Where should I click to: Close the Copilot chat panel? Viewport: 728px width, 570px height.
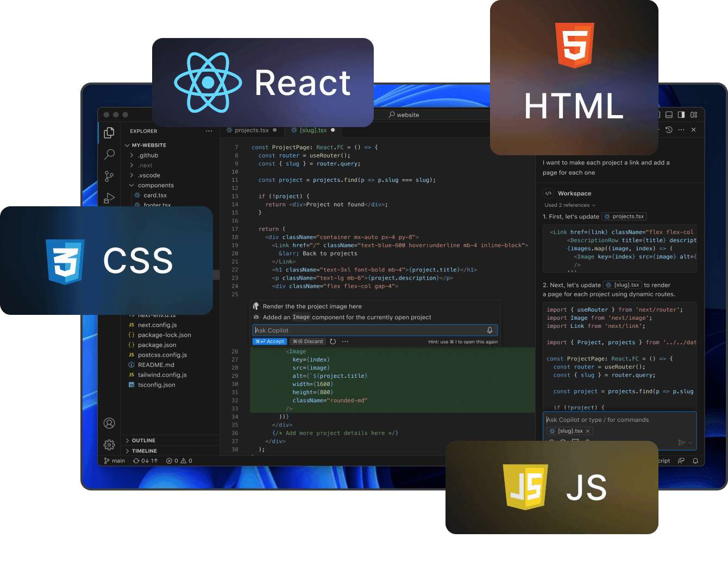click(x=694, y=130)
